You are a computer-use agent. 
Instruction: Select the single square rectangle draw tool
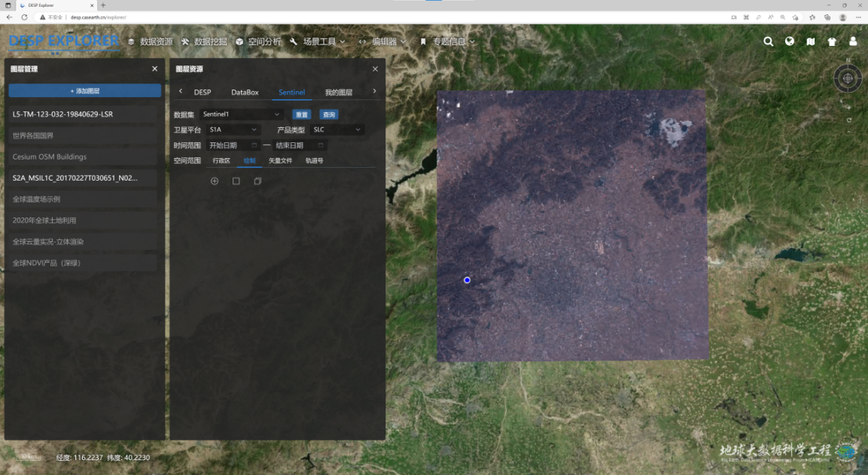point(236,181)
